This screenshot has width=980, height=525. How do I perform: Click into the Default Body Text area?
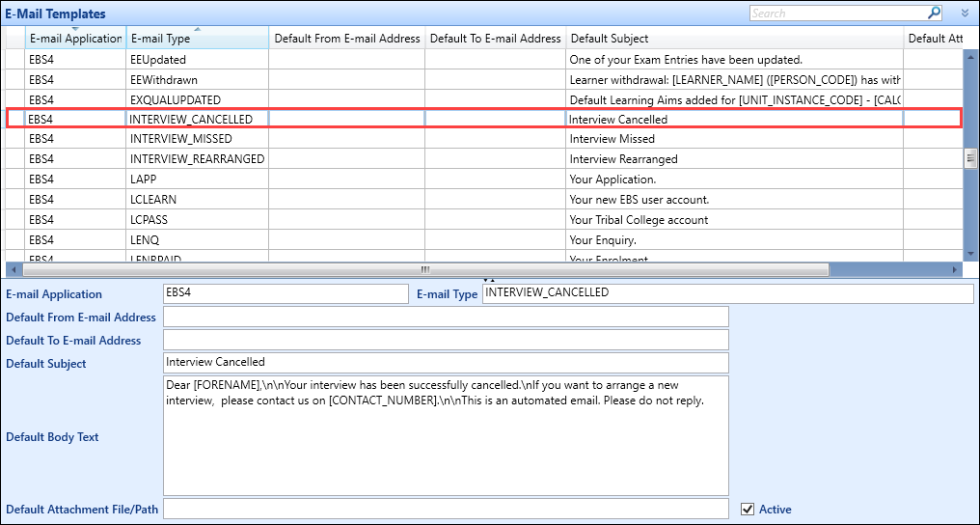[446, 435]
